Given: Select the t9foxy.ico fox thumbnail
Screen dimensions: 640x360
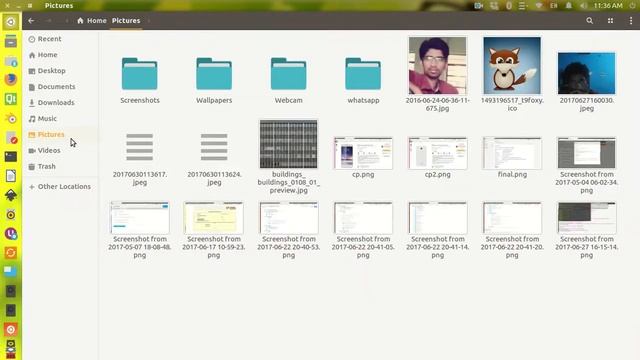Looking at the screenshot, I should pos(512,65).
